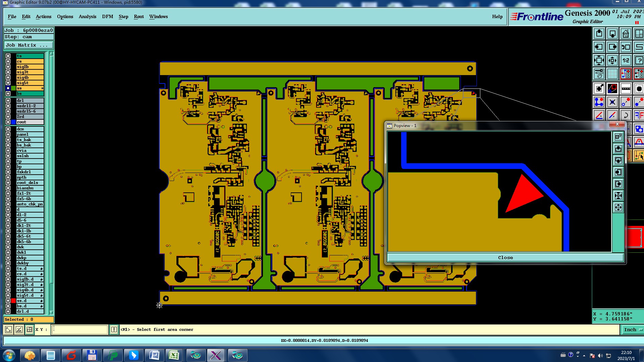Screen dimensions: 644x362
Task: Click the Job Matrix button
Action: pyautogui.click(x=29, y=45)
